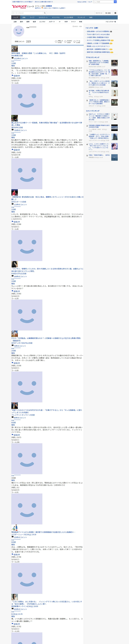Viewport: 129px width, 644px height.
Task: Open thumbnail of フワちゃんが消えた ranking article
Action: tap(114, 72)
